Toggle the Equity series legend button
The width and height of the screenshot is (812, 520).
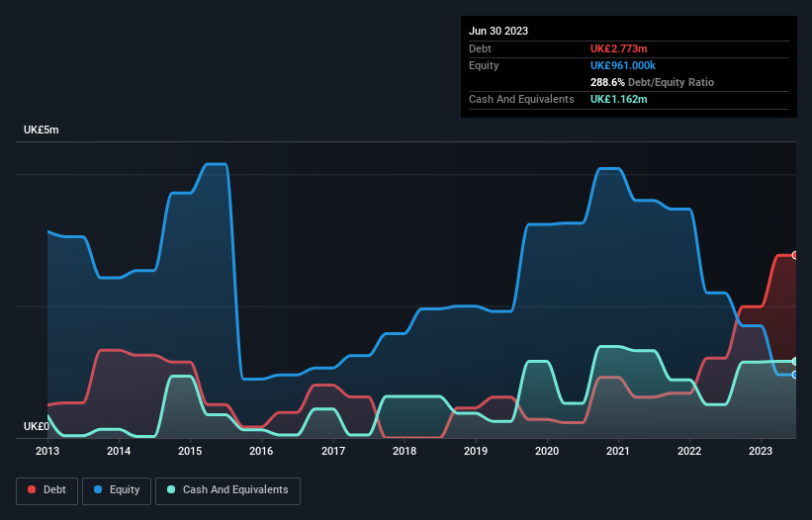click(x=117, y=490)
